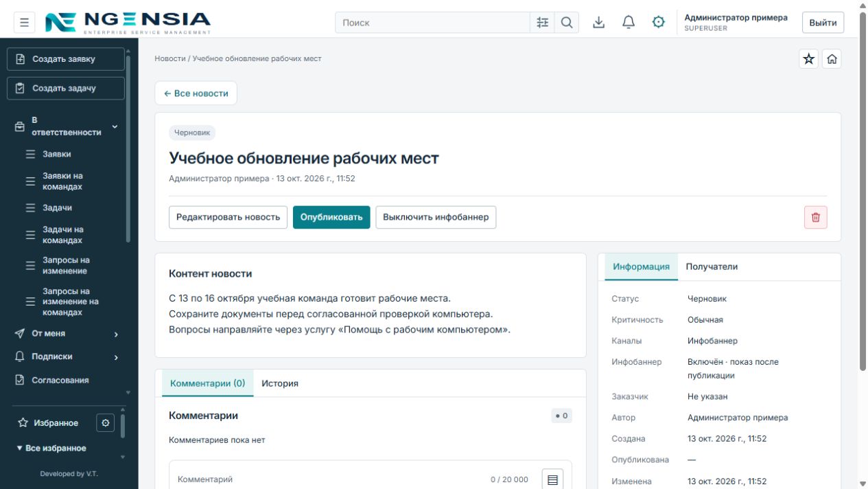Open favorites settings gear in sidebar
868x489 pixels.
click(x=106, y=423)
